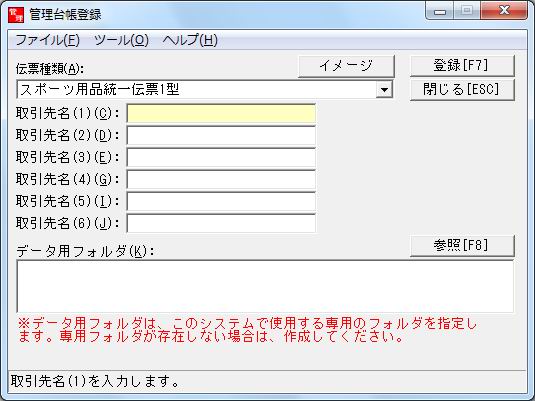Minimize the 管理台帳登録 window
This screenshot has height=401, width=535.
coord(440,11)
